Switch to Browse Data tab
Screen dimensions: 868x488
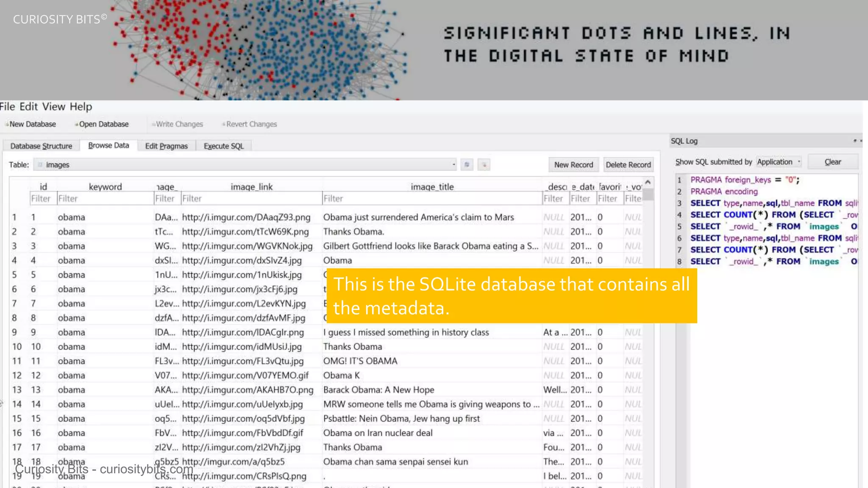(108, 145)
